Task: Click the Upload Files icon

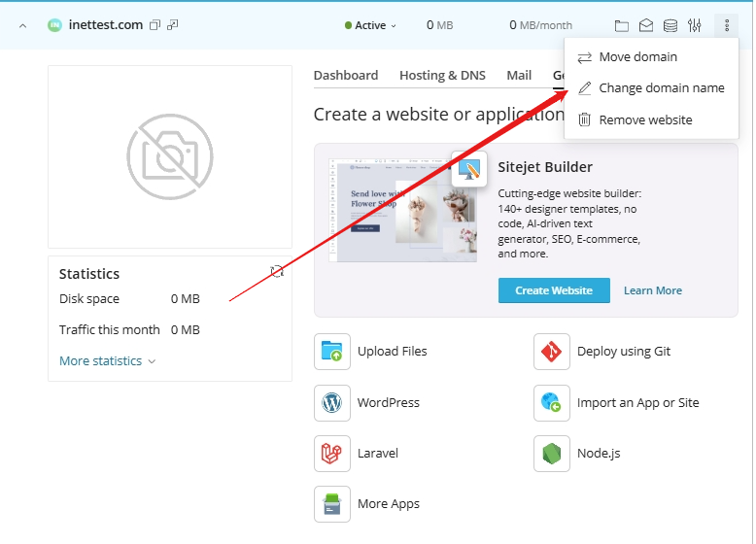Action: (332, 352)
